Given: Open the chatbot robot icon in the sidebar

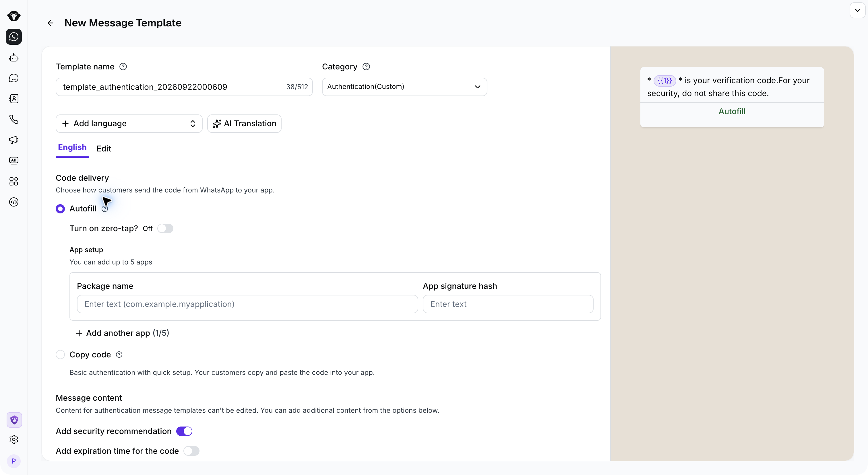Looking at the screenshot, I should tap(14, 58).
